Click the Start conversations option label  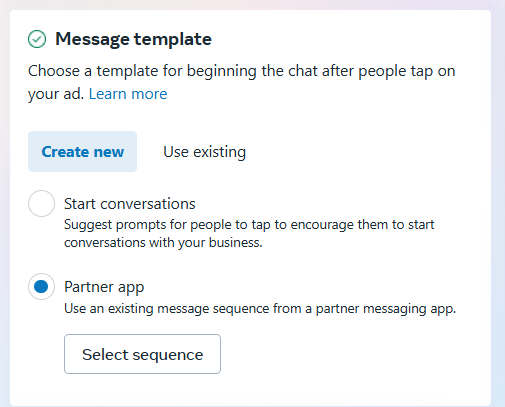(x=130, y=204)
